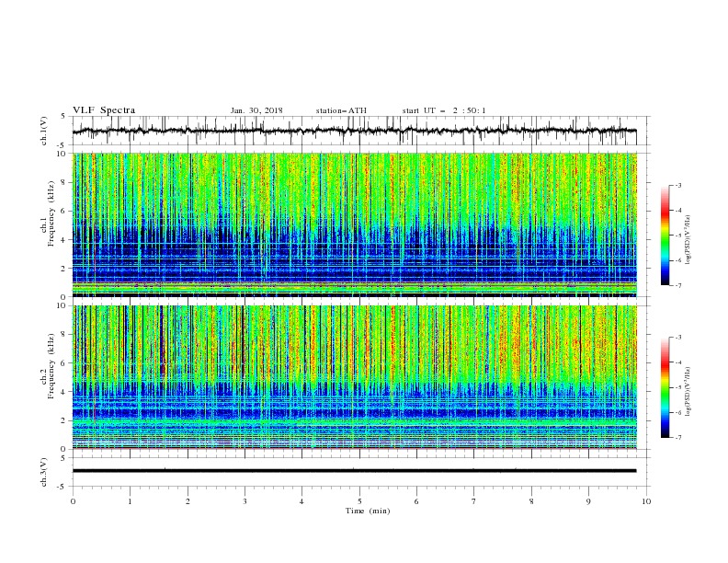Click the "5" tick on ch.1(V) axis

coord(63,116)
